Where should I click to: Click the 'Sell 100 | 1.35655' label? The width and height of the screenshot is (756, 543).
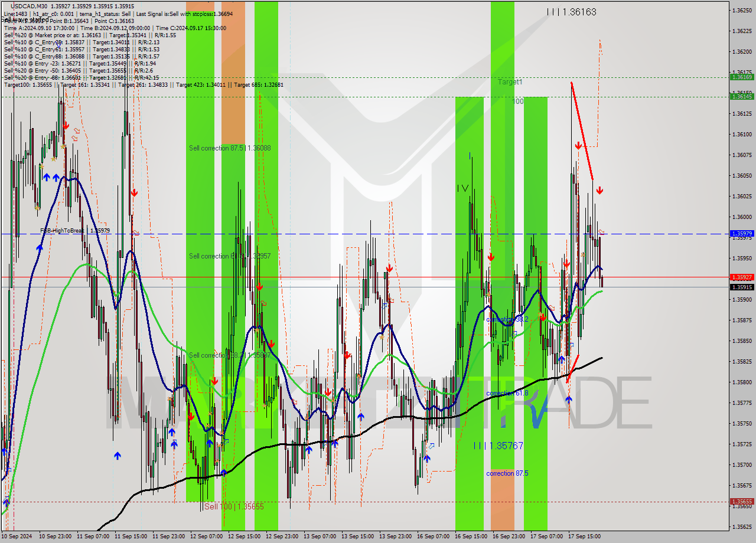[x=234, y=506]
